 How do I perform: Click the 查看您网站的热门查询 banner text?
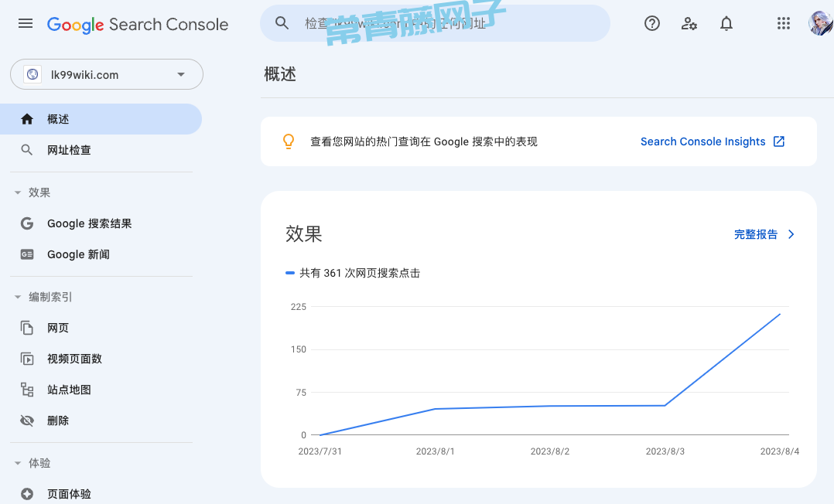click(x=424, y=141)
